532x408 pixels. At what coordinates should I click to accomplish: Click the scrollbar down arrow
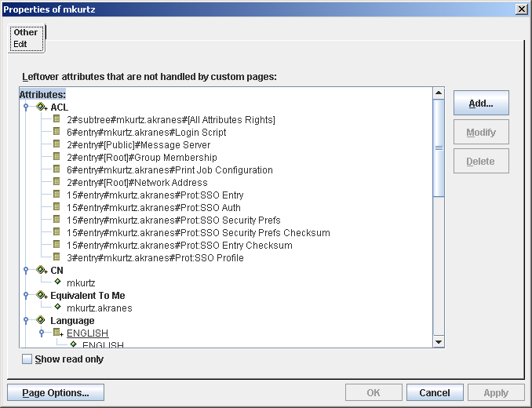click(x=439, y=342)
